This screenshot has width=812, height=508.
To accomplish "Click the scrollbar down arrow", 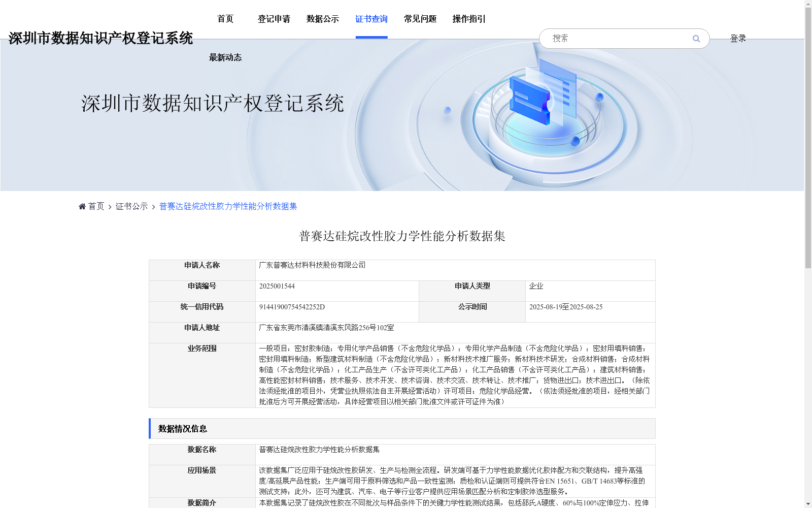I will [808, 504].
